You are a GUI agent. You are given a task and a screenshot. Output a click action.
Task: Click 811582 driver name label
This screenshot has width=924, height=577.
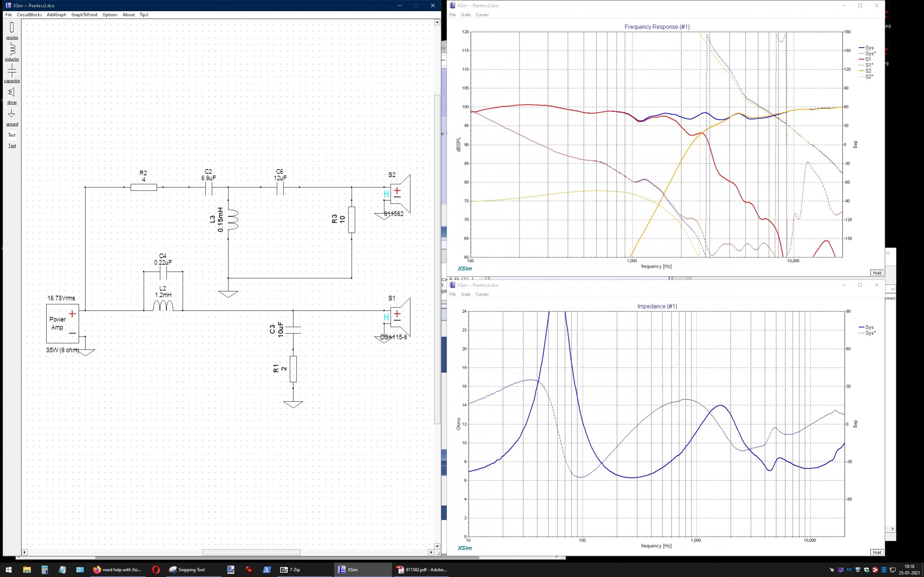pyautogui.click(x=394, y=214)
